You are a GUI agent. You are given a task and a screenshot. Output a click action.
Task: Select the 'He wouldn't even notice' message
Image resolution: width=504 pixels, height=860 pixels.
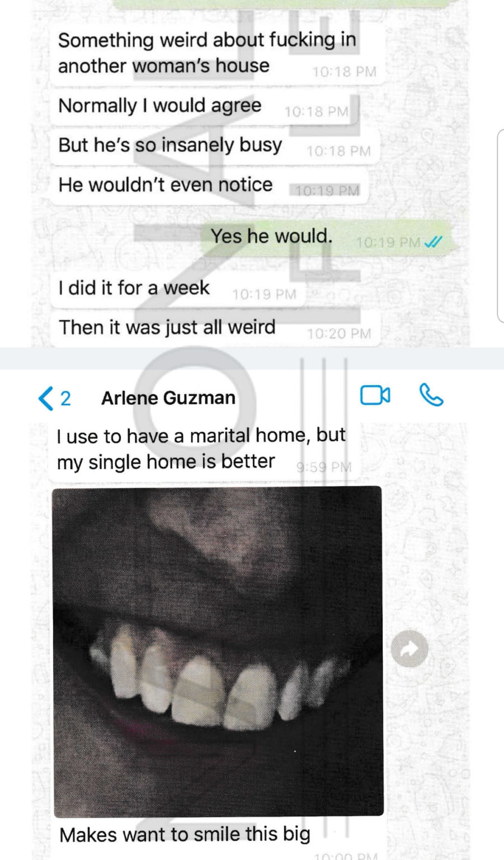(210, 188)
